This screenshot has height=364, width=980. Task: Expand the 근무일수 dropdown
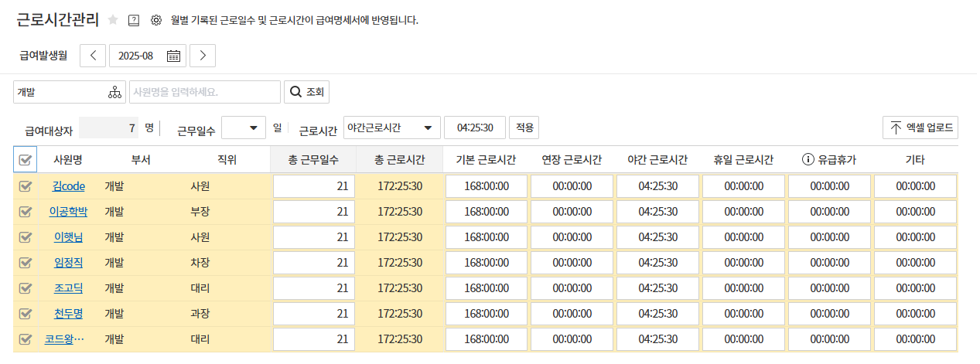point(244,128)
